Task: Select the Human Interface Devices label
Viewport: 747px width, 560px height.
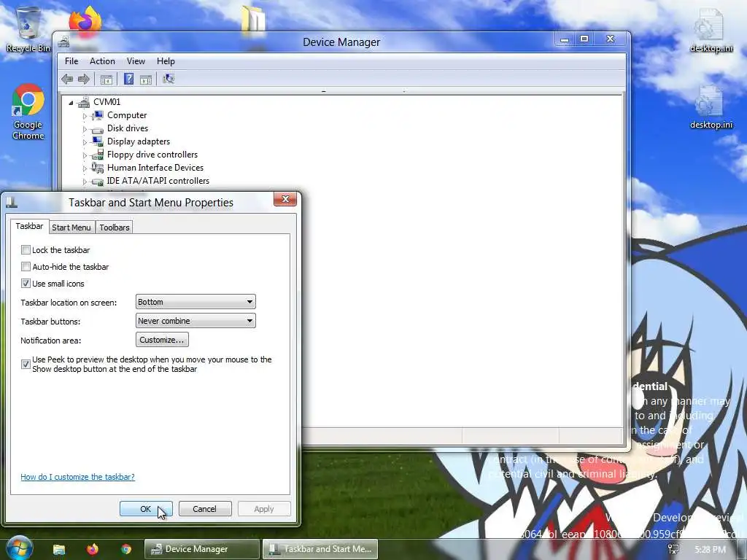Action: pyautogui.click(x=155, y=168)
